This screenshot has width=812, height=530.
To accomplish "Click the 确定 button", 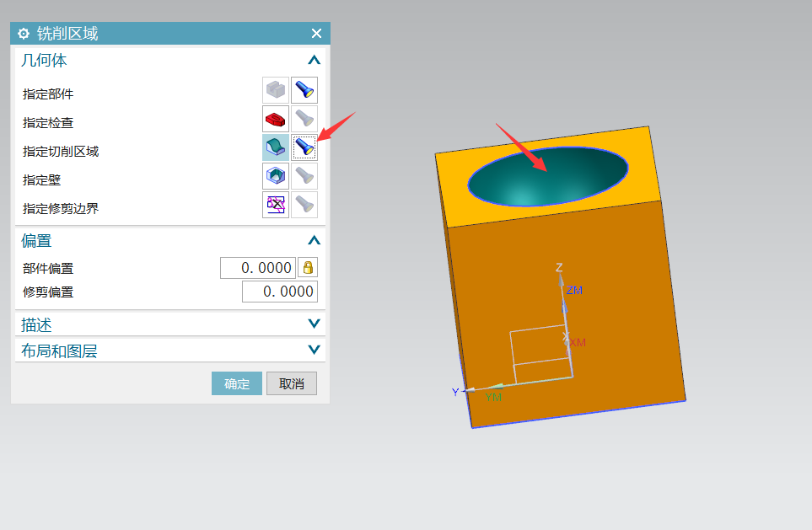I will 237,383.
